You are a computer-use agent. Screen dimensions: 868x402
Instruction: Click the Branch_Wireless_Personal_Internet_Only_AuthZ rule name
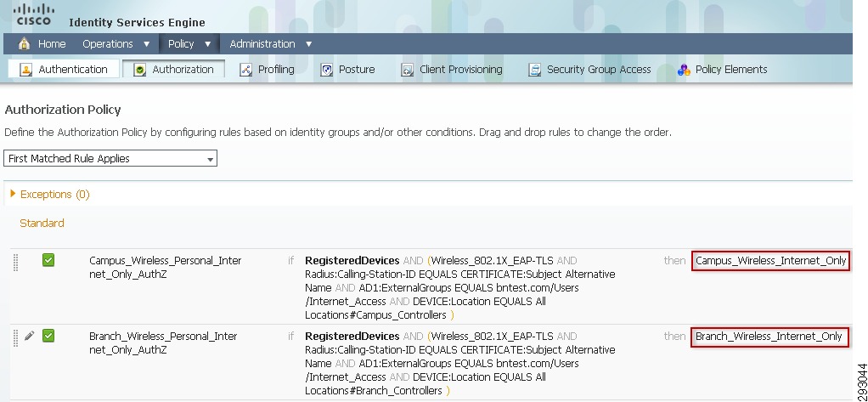[x=163, y=343]
